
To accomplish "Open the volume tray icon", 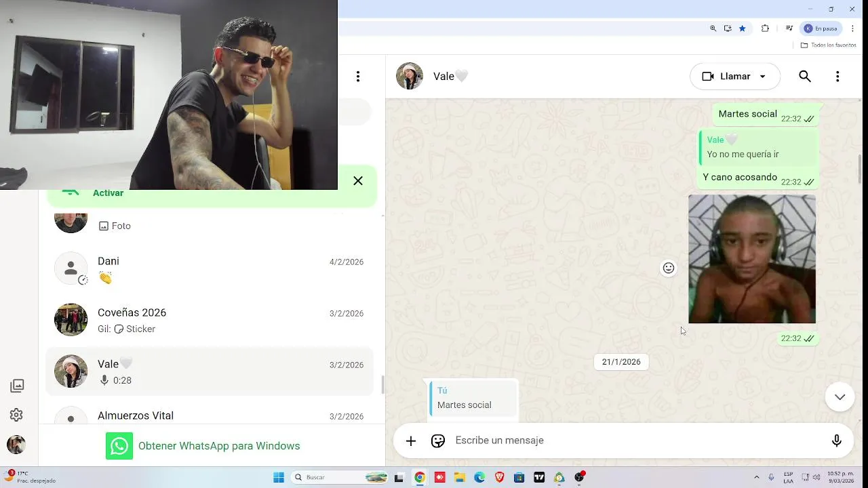I will coord(816,477).
